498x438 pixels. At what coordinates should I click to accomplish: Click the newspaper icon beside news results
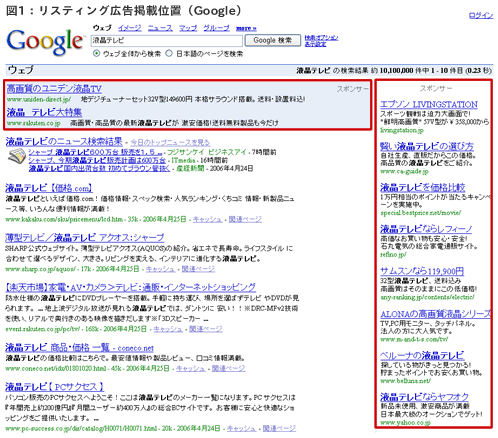tap(17, 156)
